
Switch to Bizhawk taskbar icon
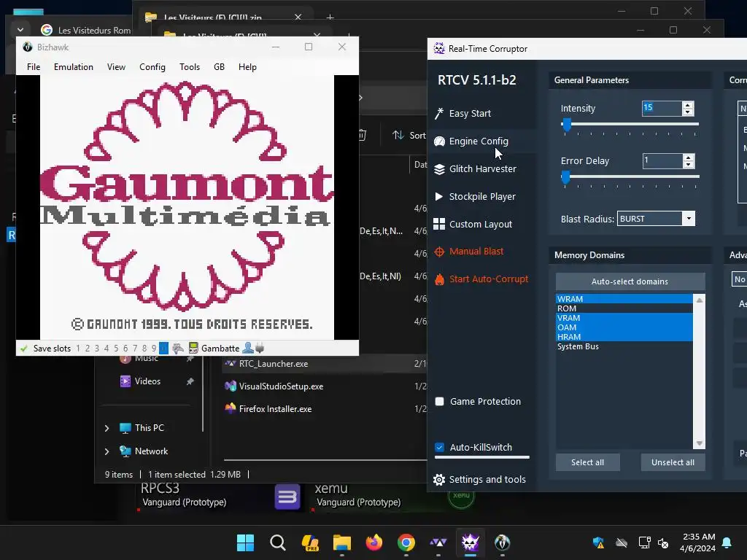[x=502, y=542]
